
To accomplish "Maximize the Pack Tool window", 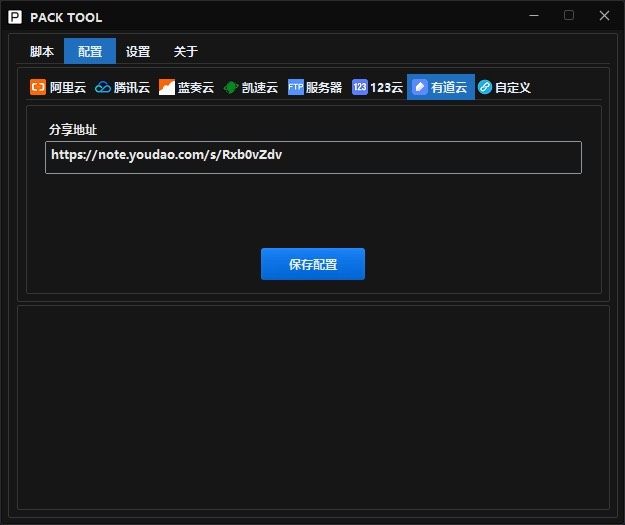I will coord(569,16).
